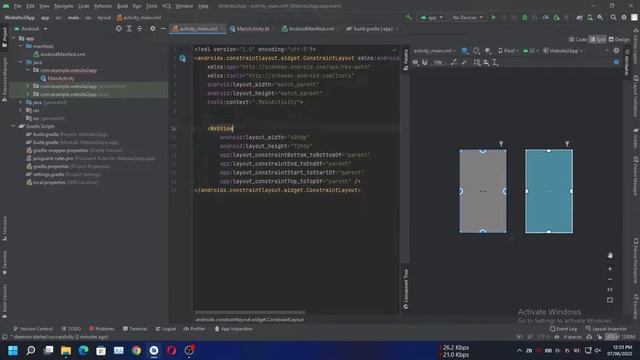Open the Refactor menu

103,6
